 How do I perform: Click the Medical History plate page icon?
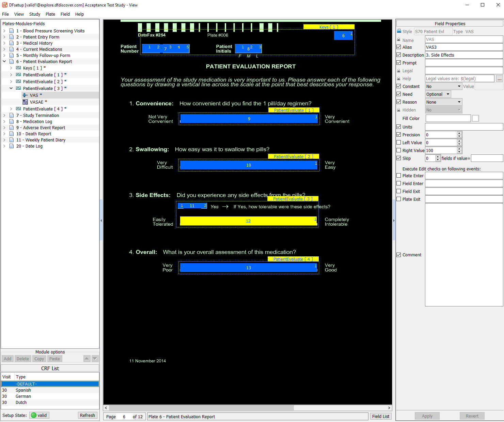point(12,43)
